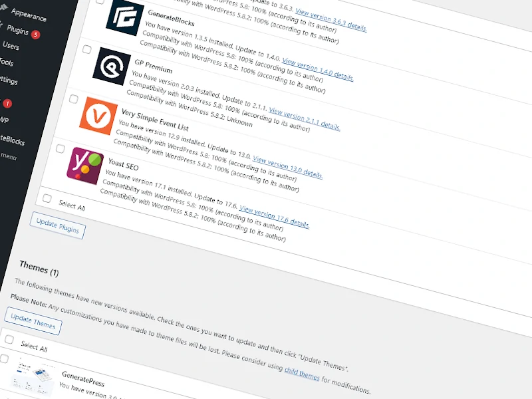Click the Update Themes button

(x=33, y=321)
